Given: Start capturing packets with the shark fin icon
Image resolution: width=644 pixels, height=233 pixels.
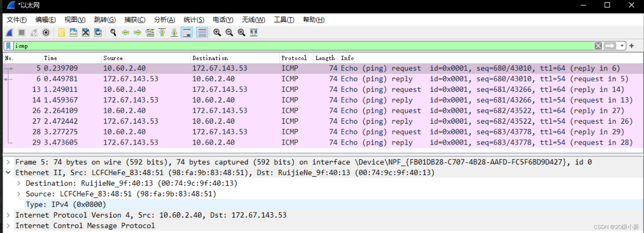Looking at the screenshot, I should (10, 32).
